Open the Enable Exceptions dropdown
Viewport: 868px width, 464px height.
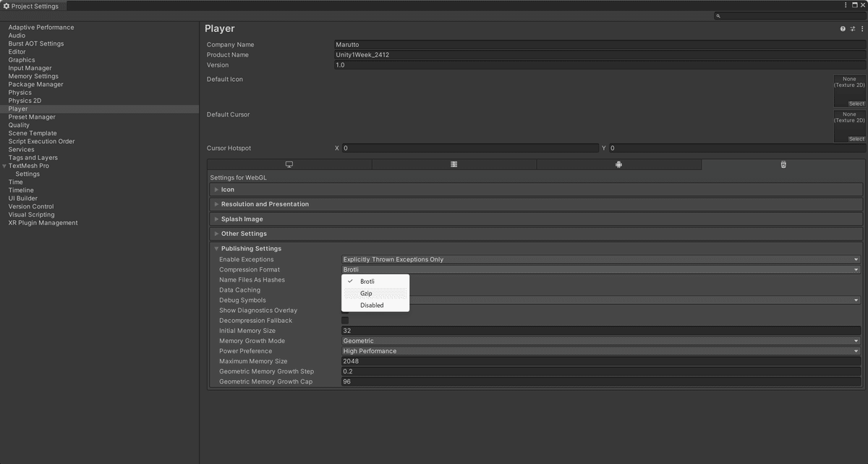600,259
